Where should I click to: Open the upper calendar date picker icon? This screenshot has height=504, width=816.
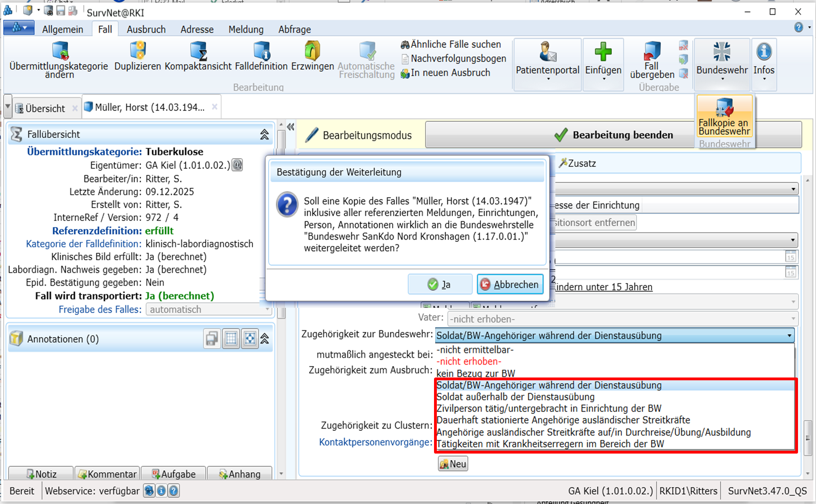[790, 257]
